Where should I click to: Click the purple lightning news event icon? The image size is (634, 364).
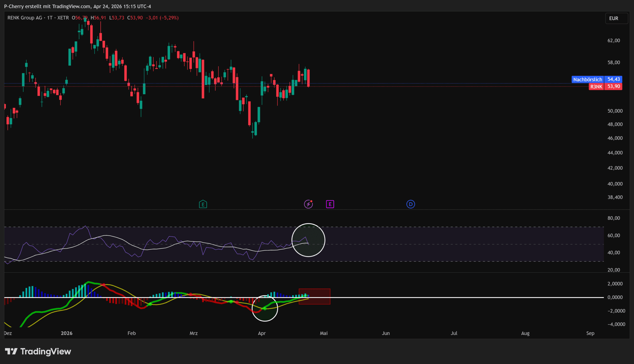coord(308,204)
